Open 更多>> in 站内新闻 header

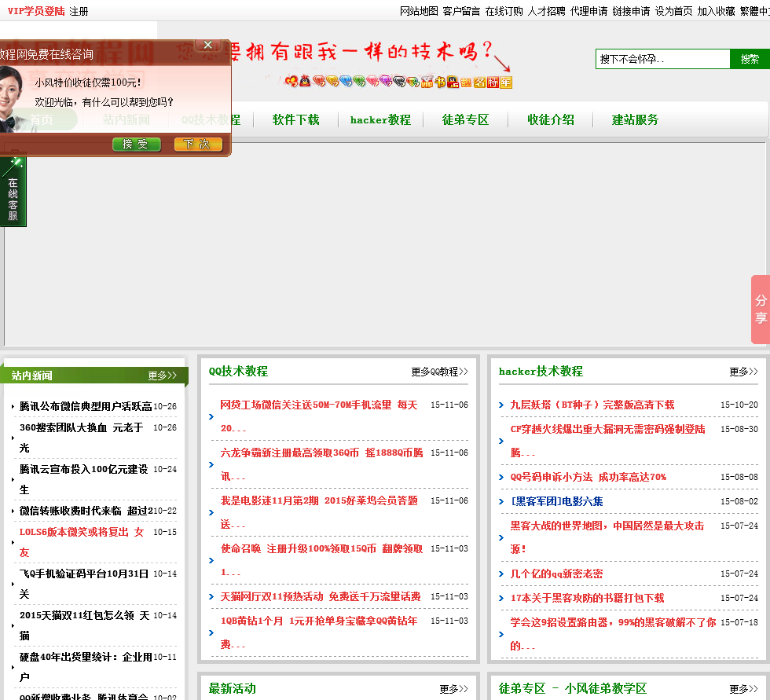pyautogui.click(x=163, y=376)
